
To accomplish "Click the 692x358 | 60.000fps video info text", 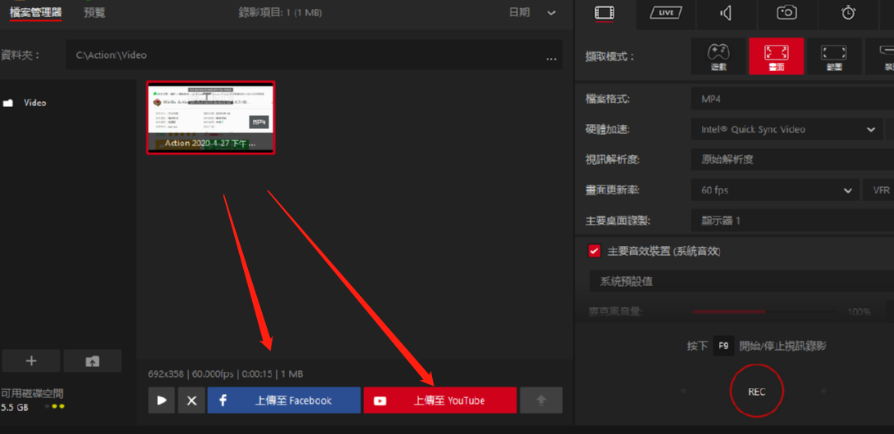I will click(x=226, y=374).
